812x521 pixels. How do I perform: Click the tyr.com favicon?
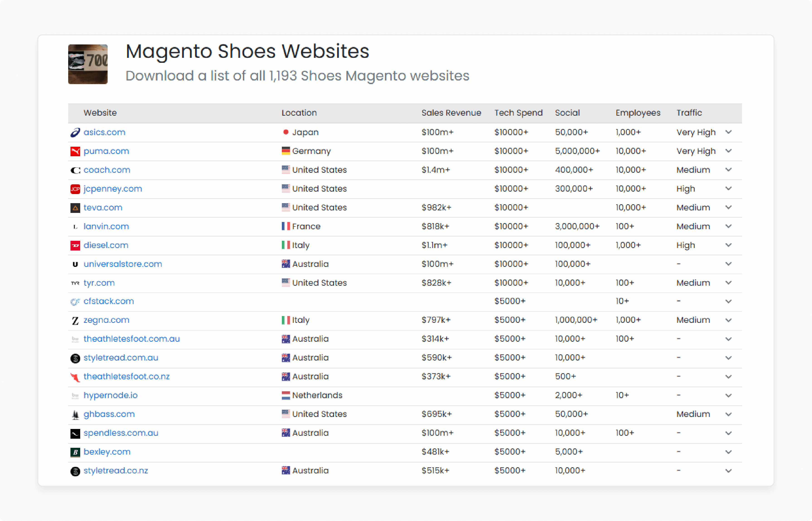(75, 283)
